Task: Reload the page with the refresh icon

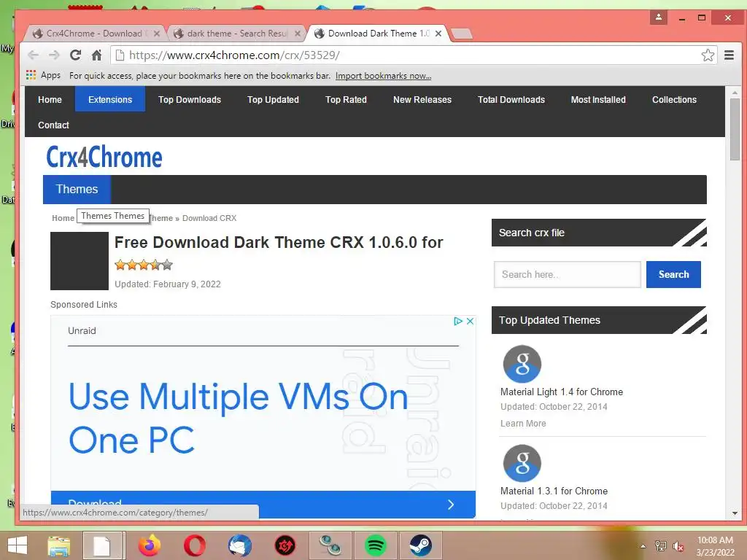Action: 75,55
